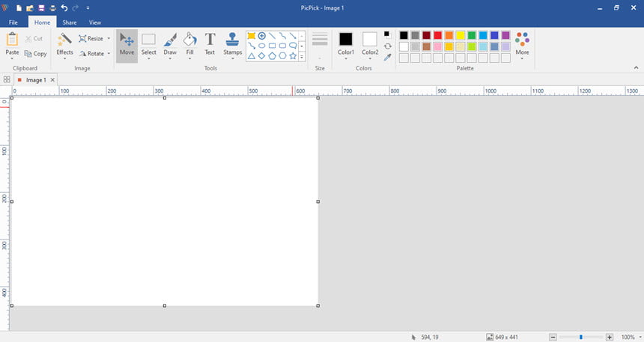Pick the purple palette color
The width and height of the screenshot is (644, 342).
[x=505, y=35]
